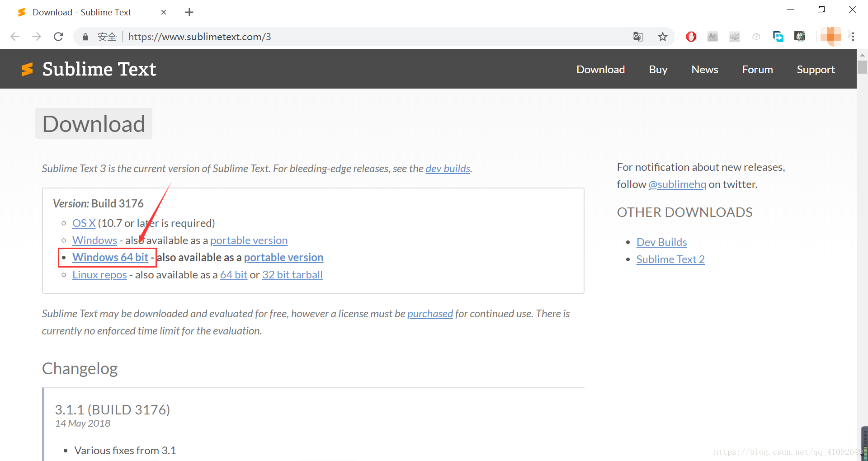Select the Changelog heading

tap(80, 369)
